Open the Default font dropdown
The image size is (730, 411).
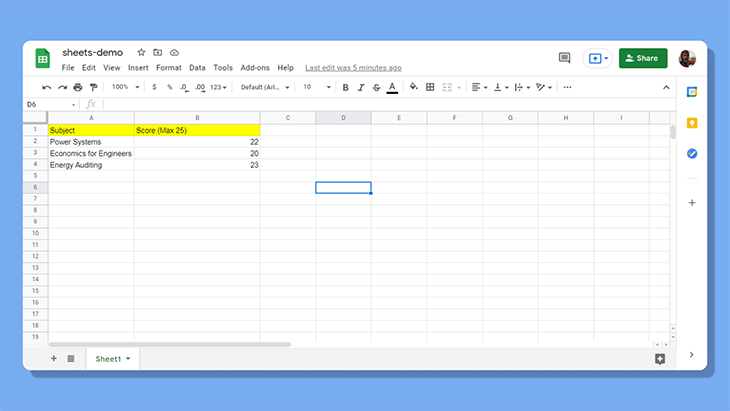pyautogui.click(x=265, y=87)
